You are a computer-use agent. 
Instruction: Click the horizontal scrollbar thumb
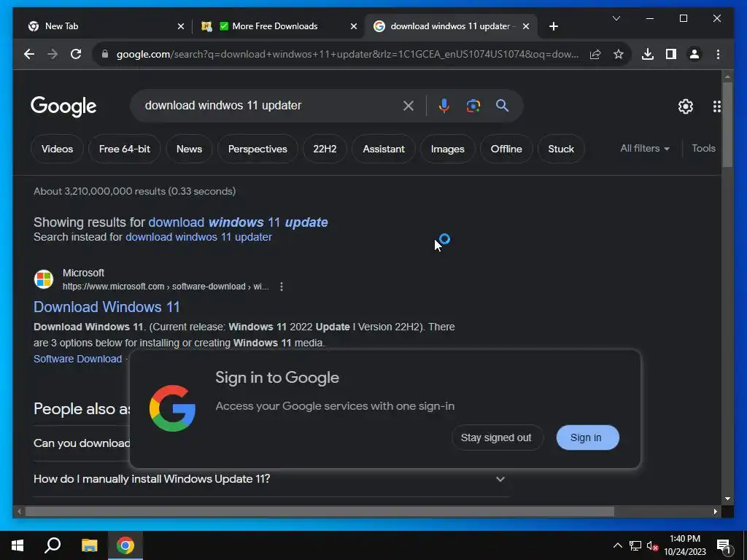click(320, 511)
